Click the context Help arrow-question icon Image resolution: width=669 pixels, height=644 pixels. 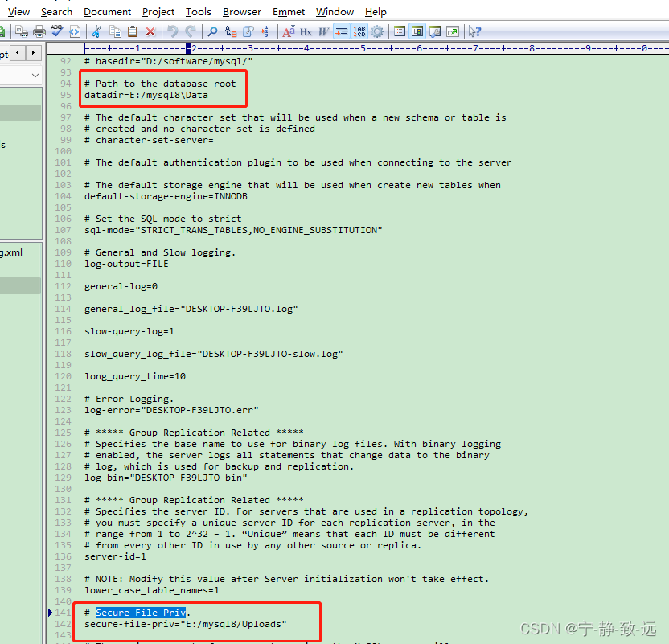[475, 31]
